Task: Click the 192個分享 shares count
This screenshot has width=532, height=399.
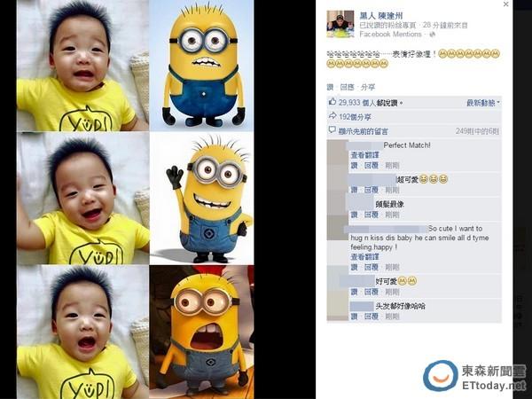Action: (x=355, y=117)
